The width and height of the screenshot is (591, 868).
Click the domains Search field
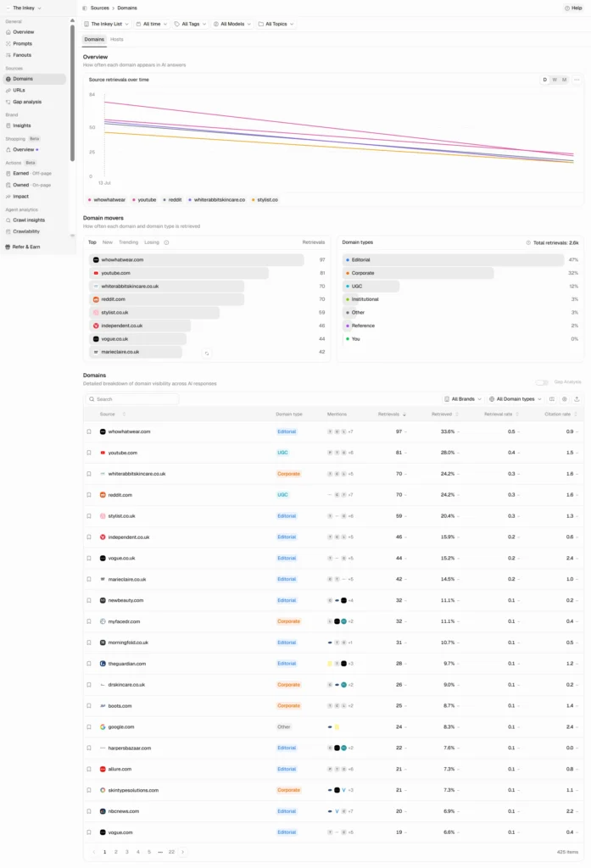point(131,399)
